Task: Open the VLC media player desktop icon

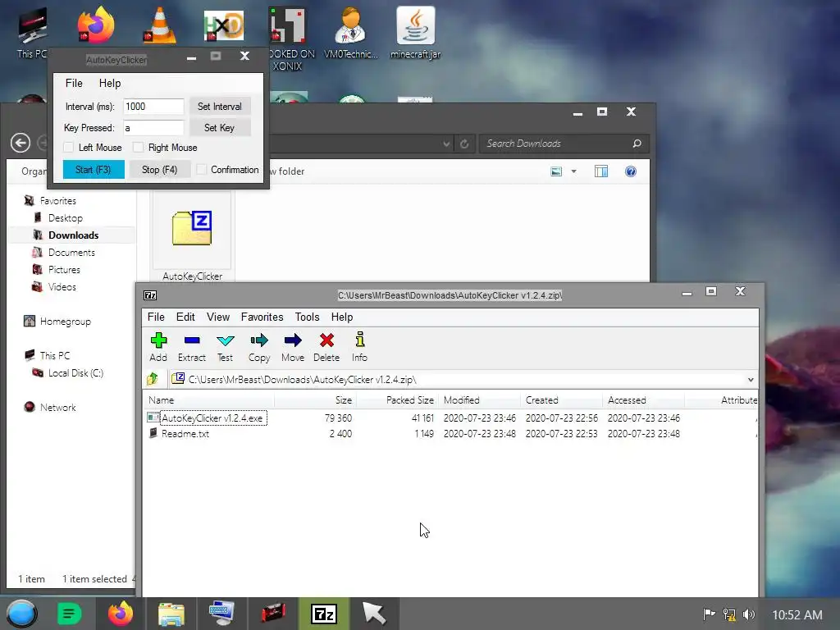Action: click(159, 25)
